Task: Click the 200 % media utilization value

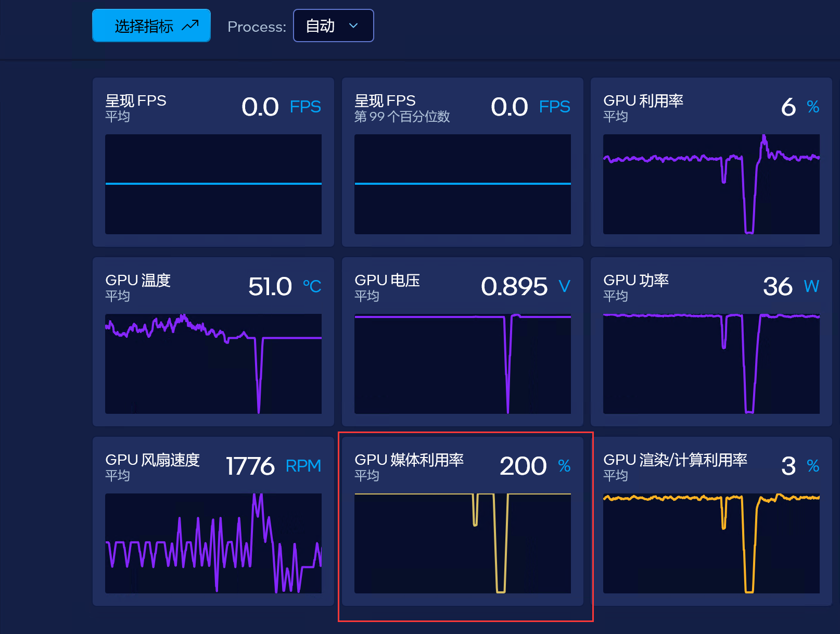Action: [x=535, y=466]
